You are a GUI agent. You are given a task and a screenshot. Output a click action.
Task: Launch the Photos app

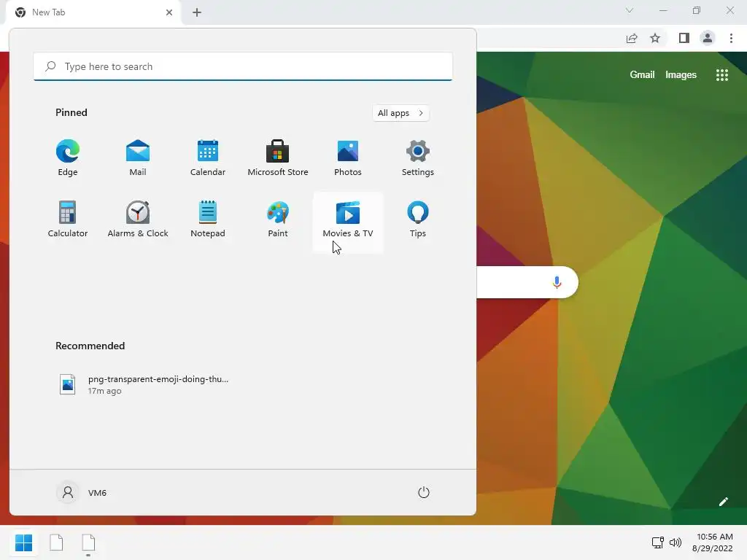click(348, 158)
